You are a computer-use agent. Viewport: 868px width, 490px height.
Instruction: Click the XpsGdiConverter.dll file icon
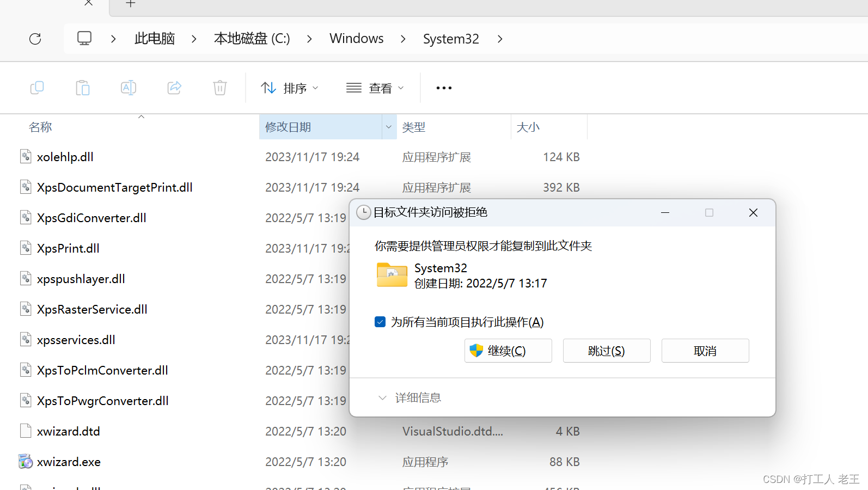[x=26, y=218]
